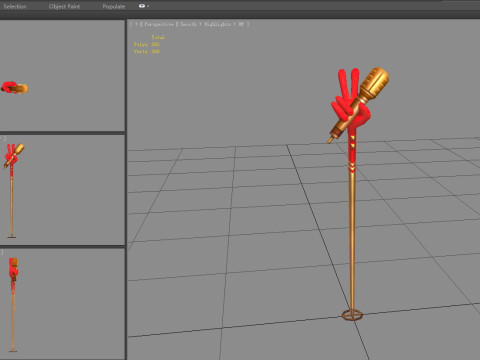Open the viewport [+] general menu
The image size is (480, 360).
coord(136,24)
